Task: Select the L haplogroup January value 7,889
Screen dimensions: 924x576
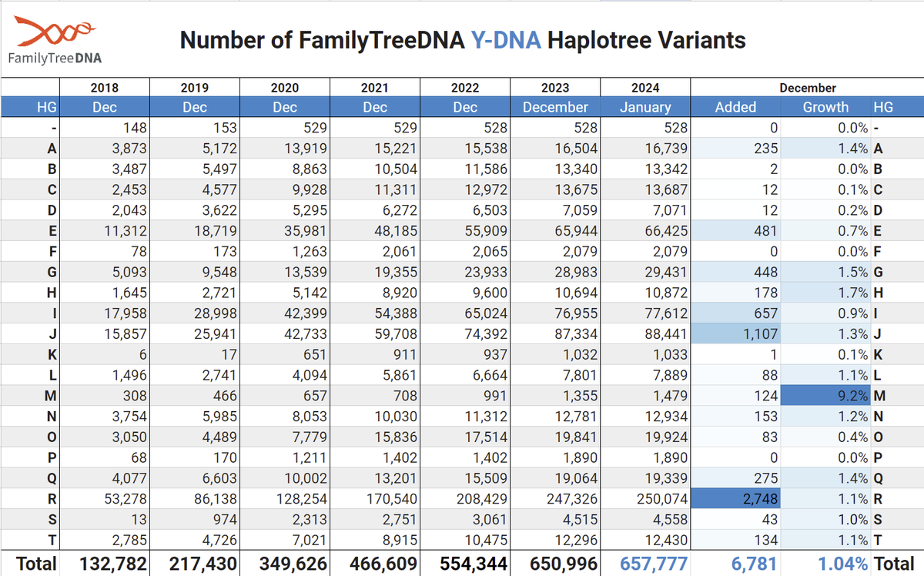Action: 645,375
